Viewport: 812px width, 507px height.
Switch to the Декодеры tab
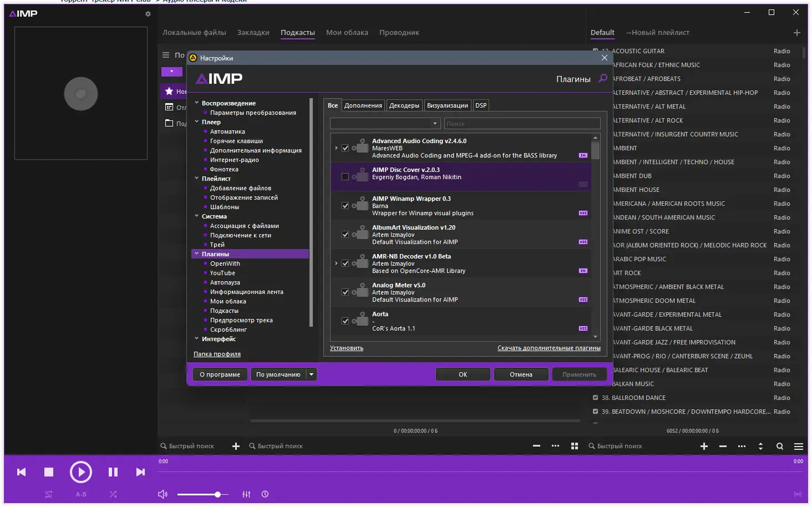(x=404, y=105)
